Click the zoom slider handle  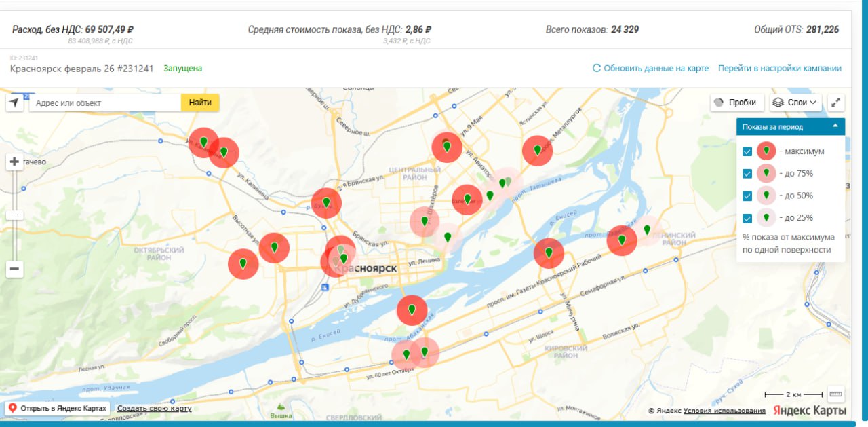point(14,215)
